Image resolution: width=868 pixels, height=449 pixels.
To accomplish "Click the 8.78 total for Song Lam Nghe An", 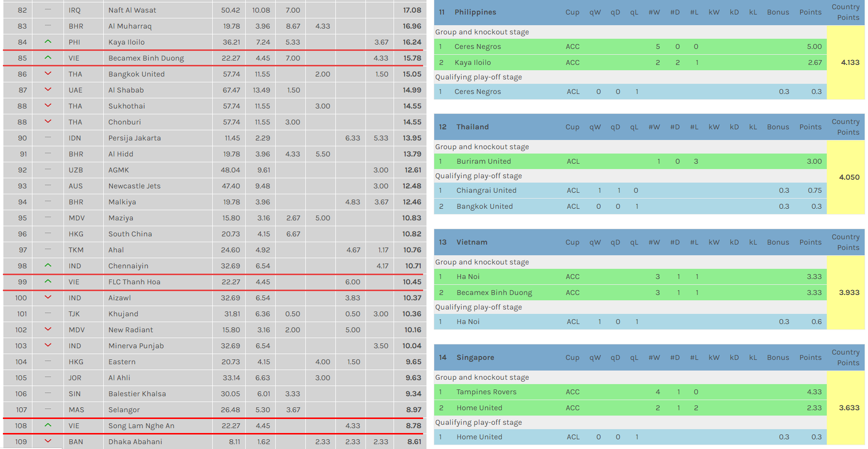I will pyautogui.click(x=413, y=426).
